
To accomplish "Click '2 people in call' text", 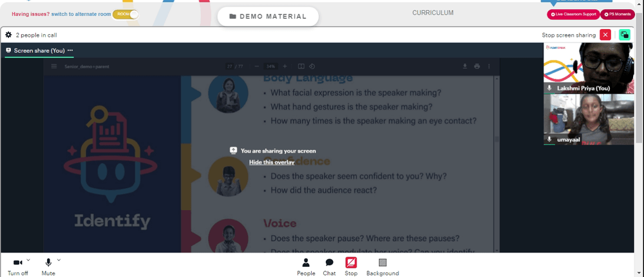I will click(x=36, y=35).
